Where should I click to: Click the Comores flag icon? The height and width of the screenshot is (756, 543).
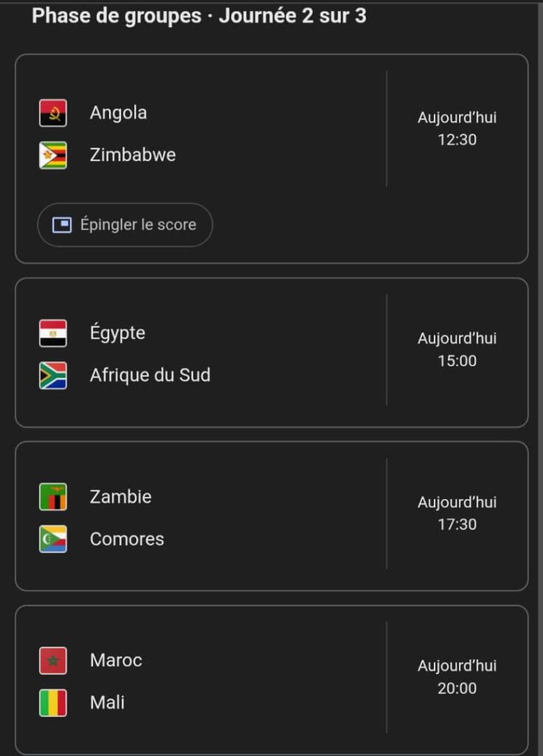53,539
